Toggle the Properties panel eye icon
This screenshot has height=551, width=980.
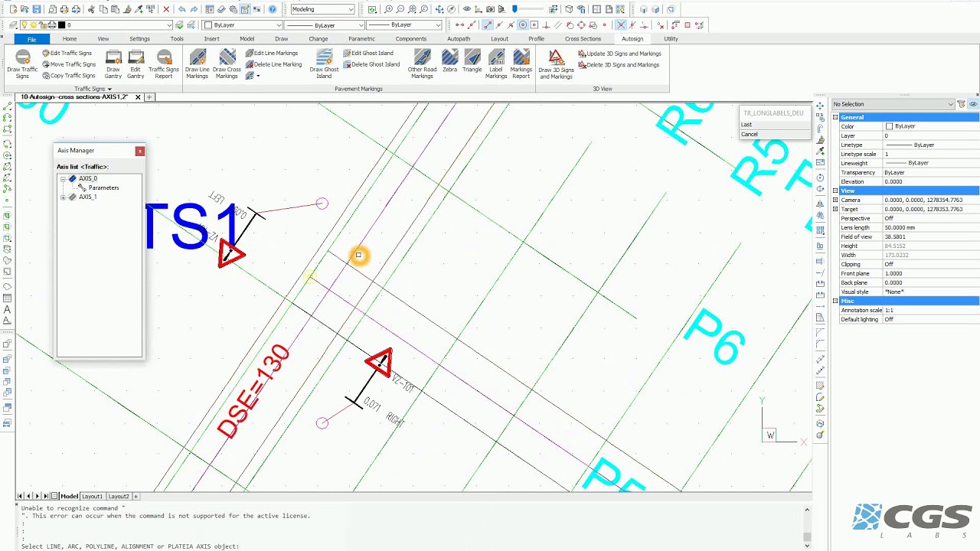tap(973, 104)
